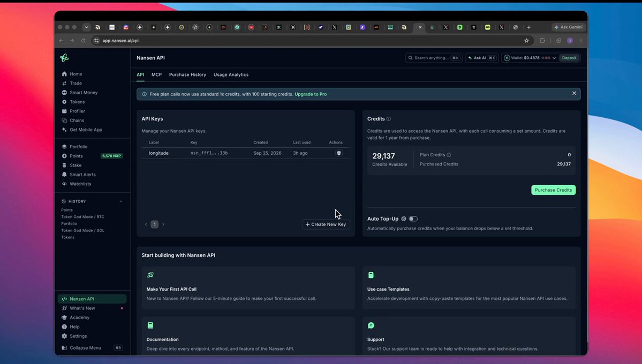Focus the Search anything field
642x364 pixels.
coord(434,58)
